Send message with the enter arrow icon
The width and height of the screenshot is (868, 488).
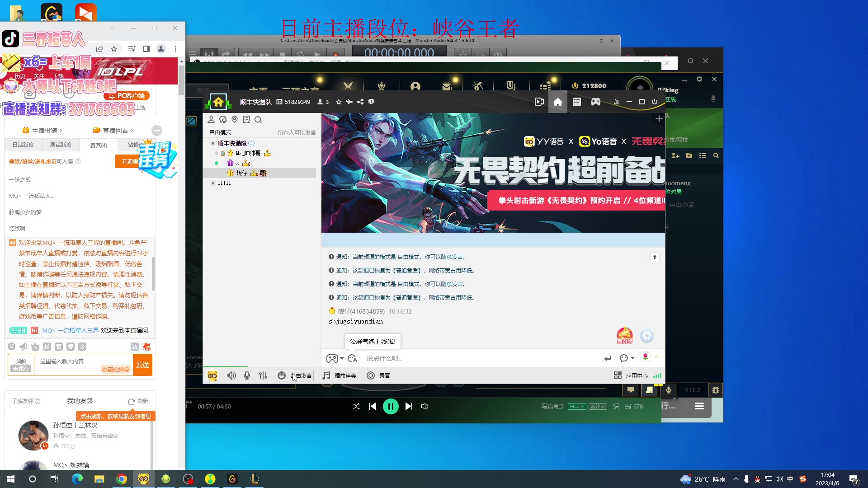608,358
